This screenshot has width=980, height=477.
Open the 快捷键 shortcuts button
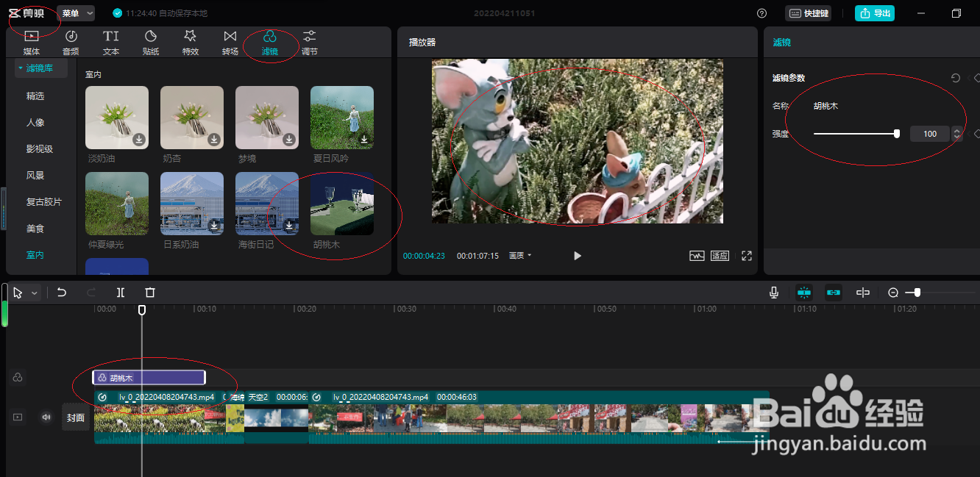[809, 13]
